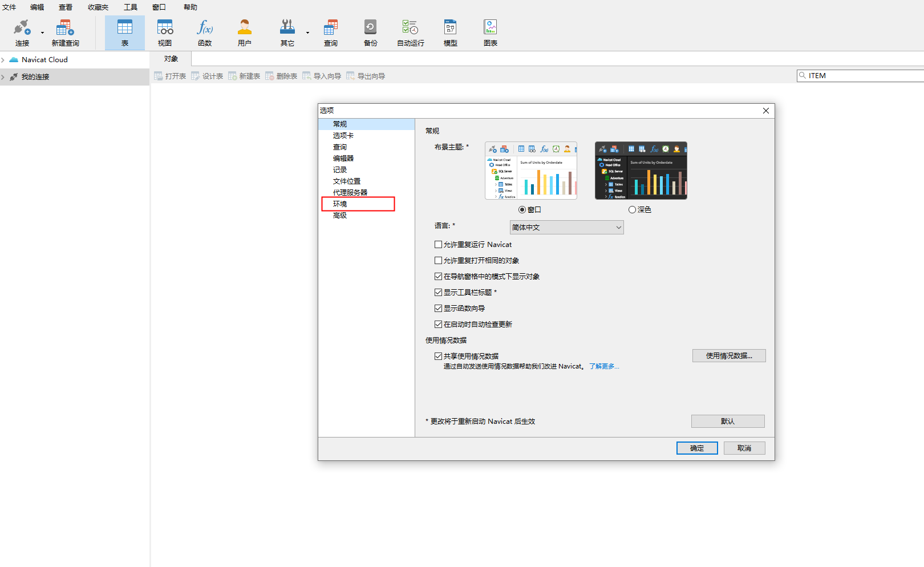This screenshot has height=567, width=924.
Task: Select the 窗口 light theme radio button
Action: click(522, 210)
